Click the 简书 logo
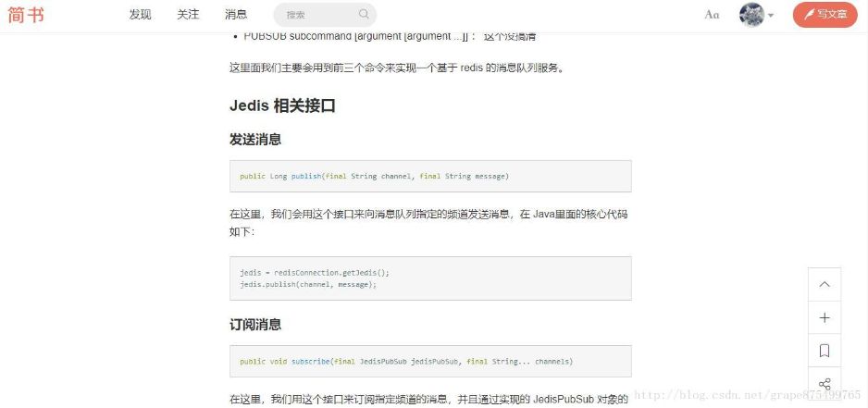Viewport: 868px width, 408px height. click(26, 15)
